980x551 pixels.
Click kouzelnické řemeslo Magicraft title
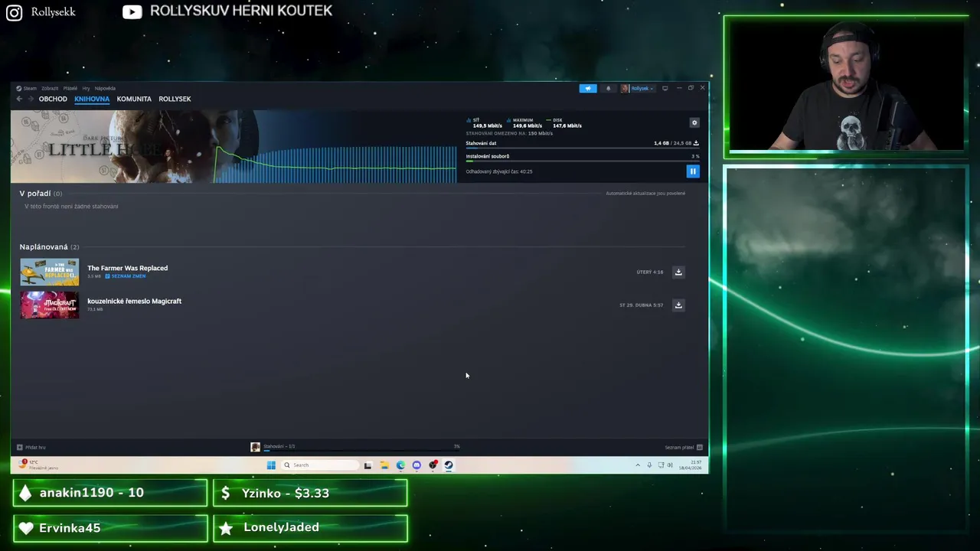[134, 301]
